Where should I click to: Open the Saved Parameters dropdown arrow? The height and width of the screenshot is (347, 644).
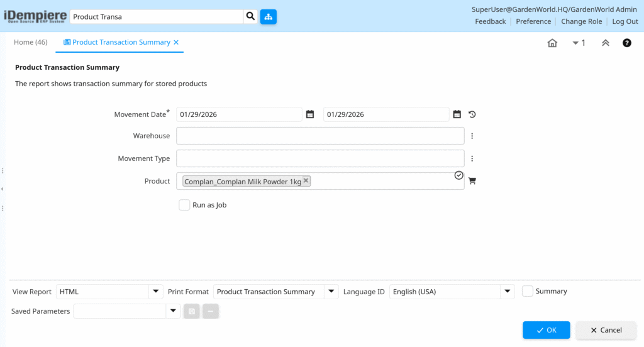[x=173, y=311]
